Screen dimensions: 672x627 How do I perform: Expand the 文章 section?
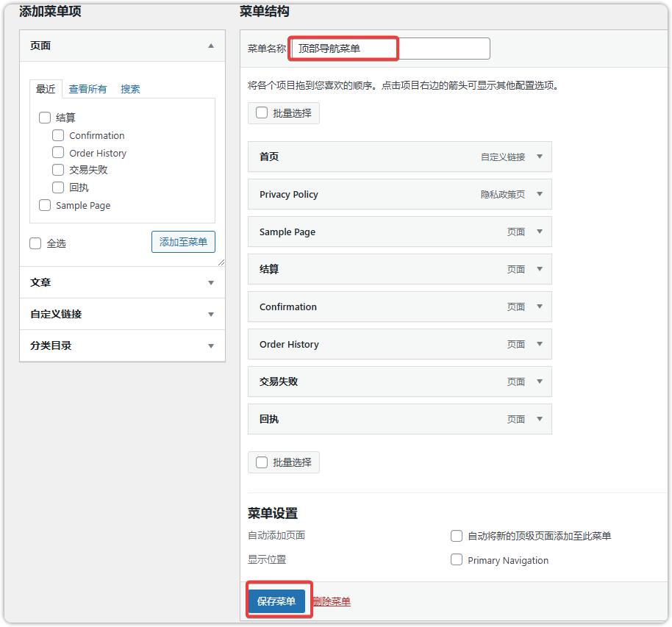pyautogui.click(x=211, y=283)
